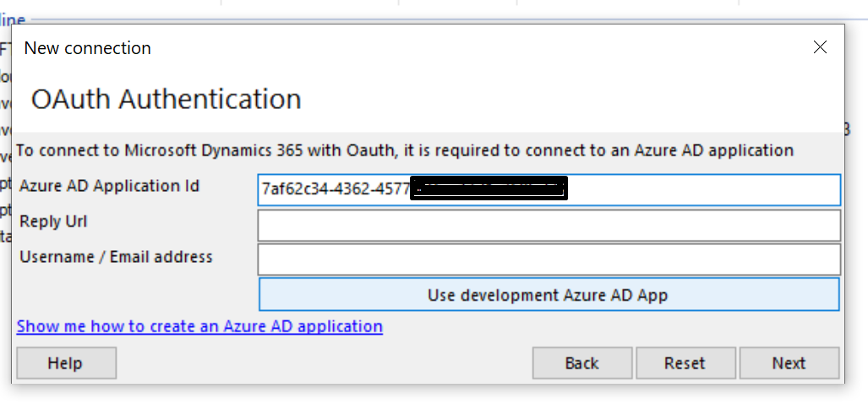Click the 'New connection' title text

click(87, 48)
